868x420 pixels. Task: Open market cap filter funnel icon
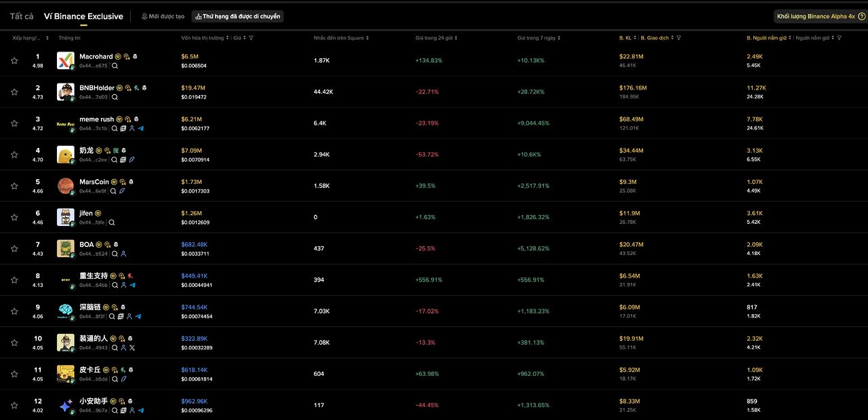click(252, 38)
